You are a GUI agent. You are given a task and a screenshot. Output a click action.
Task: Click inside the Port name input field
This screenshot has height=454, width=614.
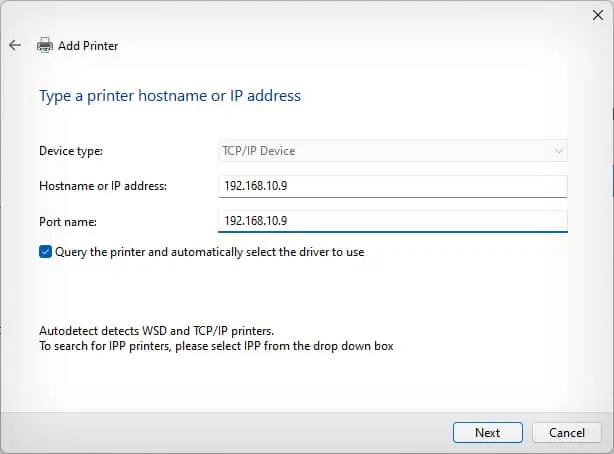(392, 220)
